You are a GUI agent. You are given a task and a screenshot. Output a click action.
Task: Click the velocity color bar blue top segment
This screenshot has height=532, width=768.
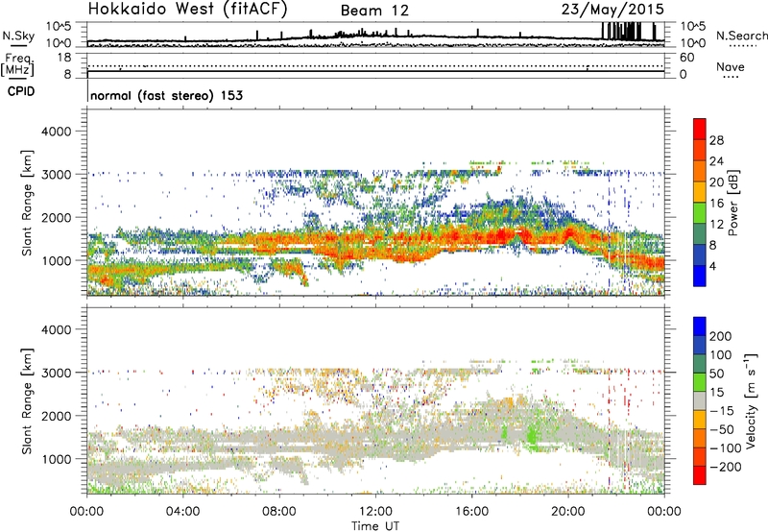pos(700,326)
